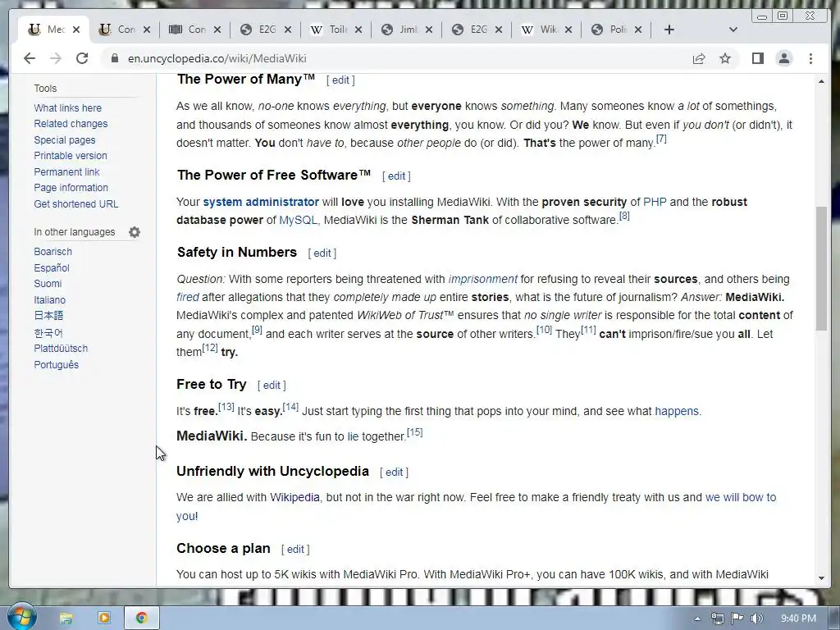This screenshot has width=840, height=630.
Task: Switch to Español language version
Action: click(x=52, y=268)
